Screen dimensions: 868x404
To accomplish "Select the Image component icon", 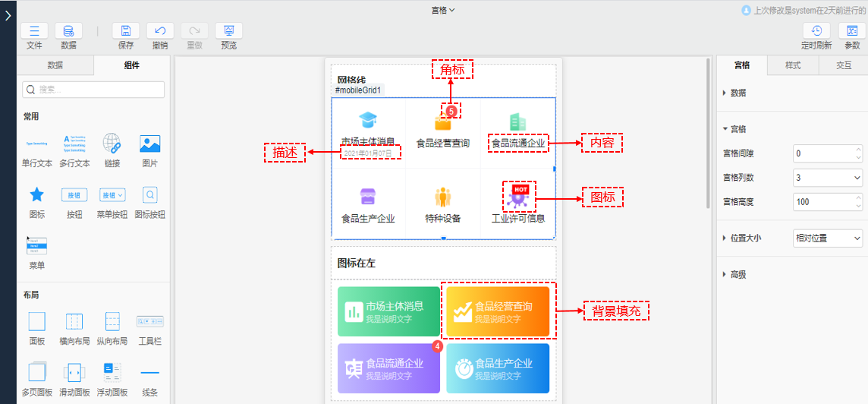I will [x=149, y=144].
